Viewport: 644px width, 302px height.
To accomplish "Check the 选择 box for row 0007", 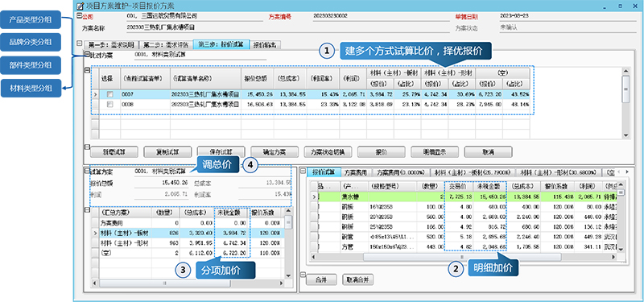I will point(109,94).
